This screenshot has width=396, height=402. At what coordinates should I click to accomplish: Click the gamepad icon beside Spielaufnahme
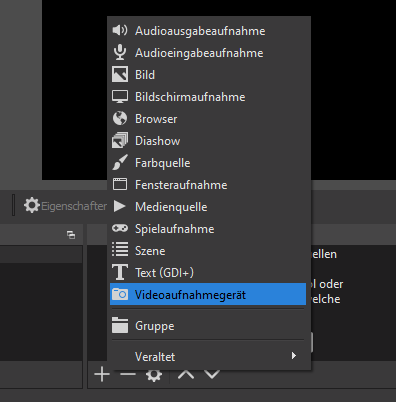tap(120, 228)
